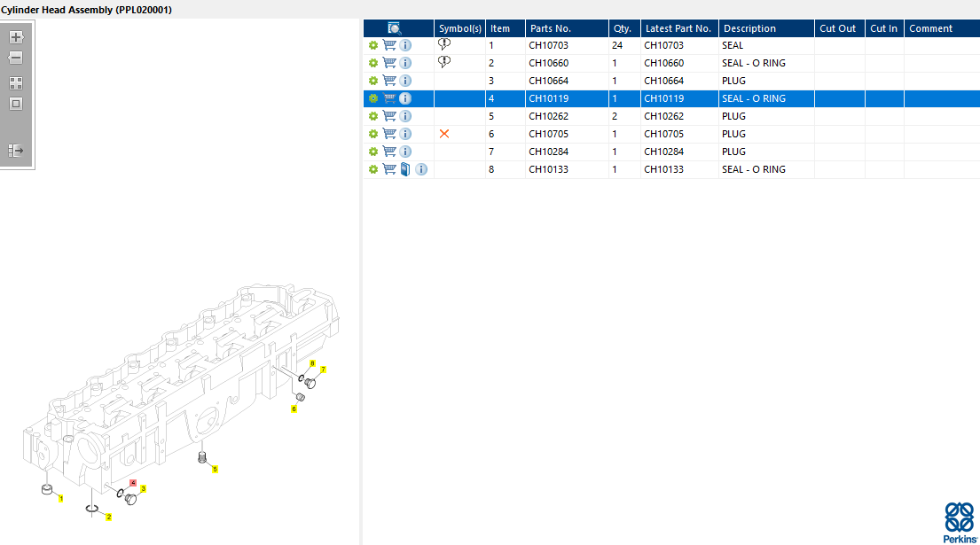Select callout 7 on the diagram
Screen dimensions: 980x545
(323, 370)
